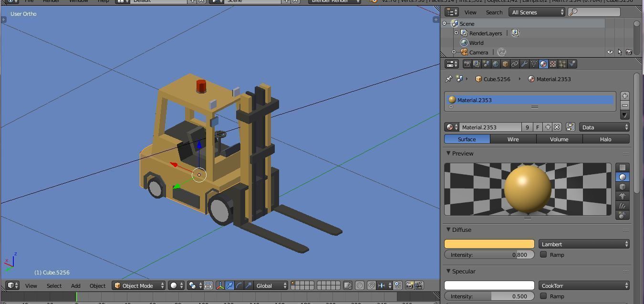
Task: Toggle Camera visibility eye icon
Action: click(610, 52)
